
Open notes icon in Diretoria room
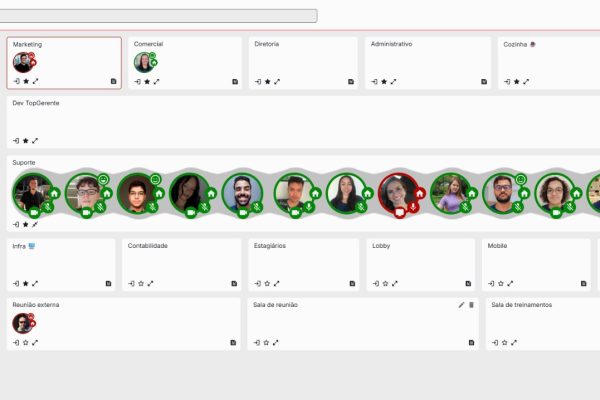tap(351, 82)
